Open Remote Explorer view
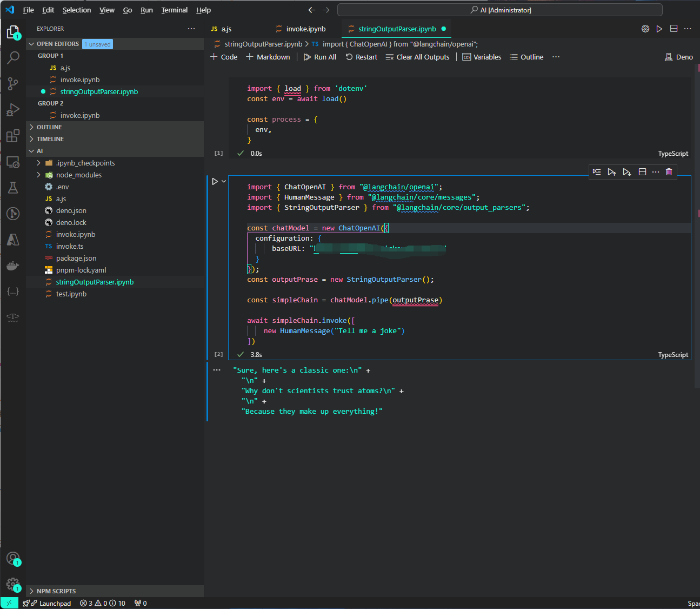This screenshot has height=609, width=700. coord(13,162)
